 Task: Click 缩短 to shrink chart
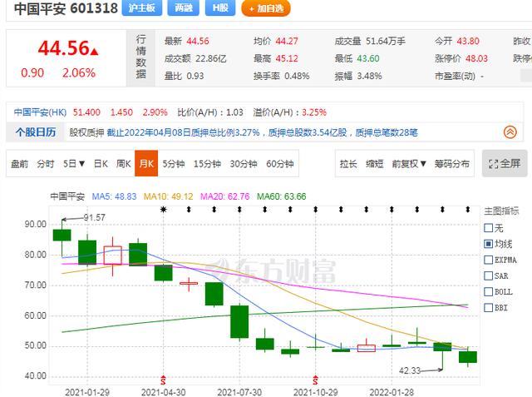(x=375, y=164)
